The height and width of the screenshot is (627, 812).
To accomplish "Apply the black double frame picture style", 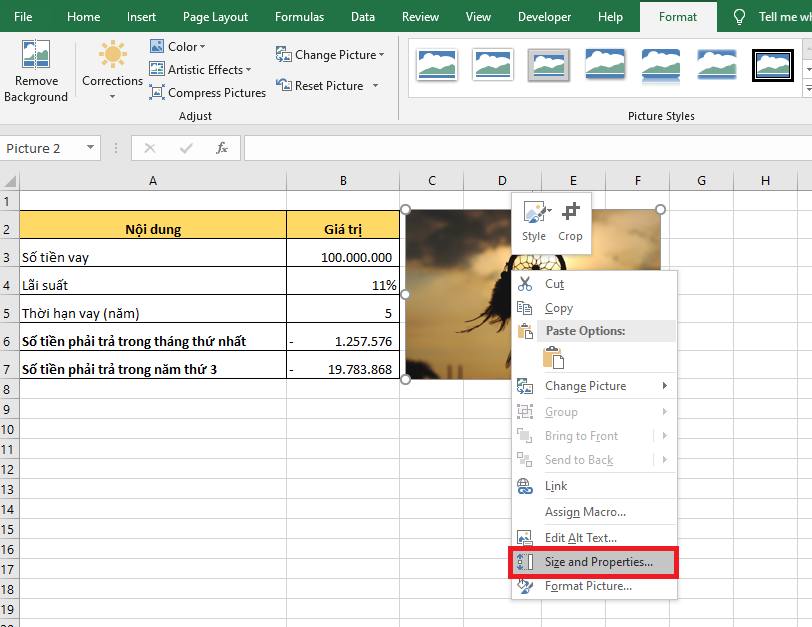I will point(774,64).
